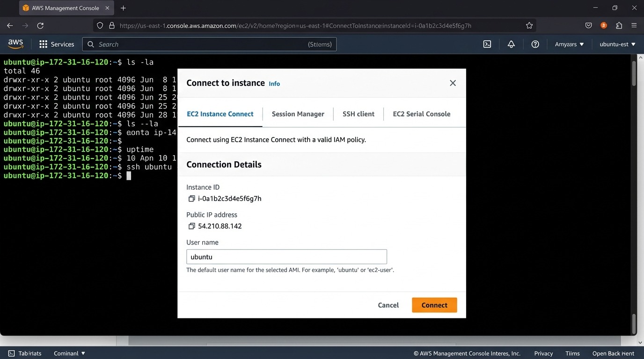The width and height of the screenshot is (644, 359).
Task: Bookmark this page with the star
Action: (x=529, y=26)
